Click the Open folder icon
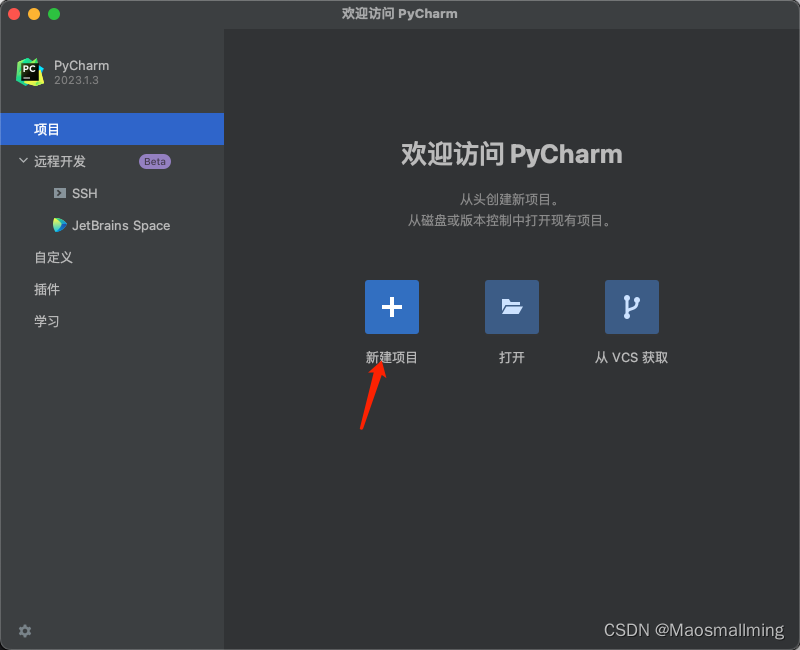The height and width of the screenshot is (650, 800). pos(512,307)
